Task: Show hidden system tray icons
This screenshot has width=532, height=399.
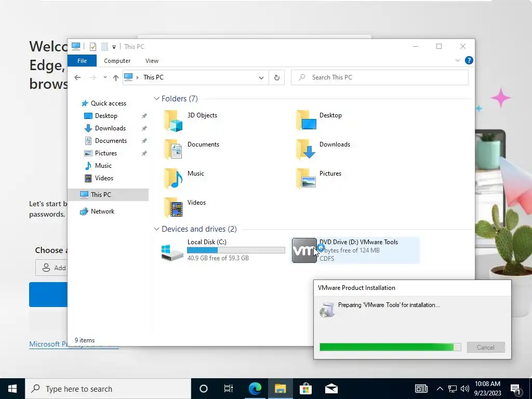Action: click(x=440, y=389)
